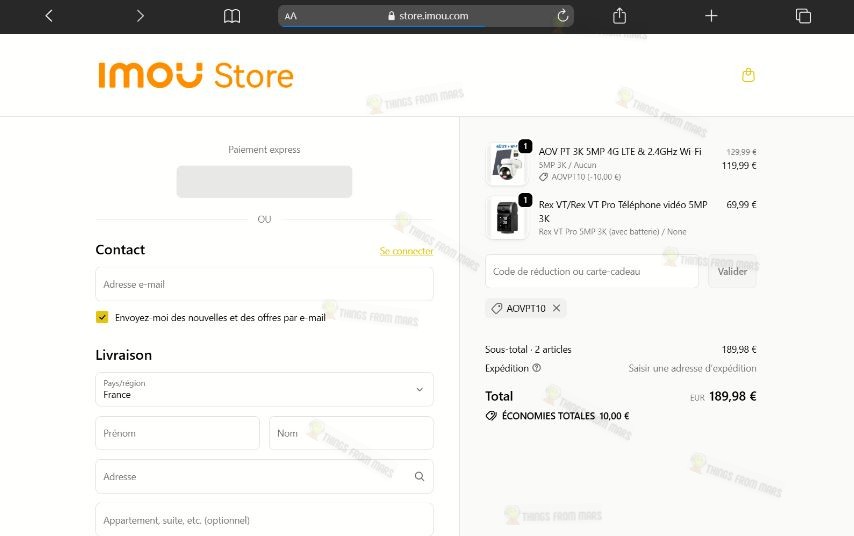The image size is (854, 536).
Task: Click the Livraison section heading
Action: [x=124, y=355]
